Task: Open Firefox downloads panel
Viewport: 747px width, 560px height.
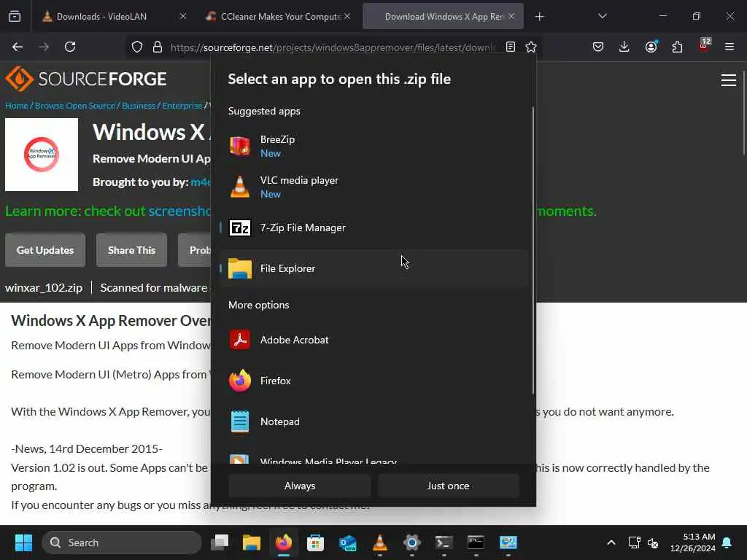Action: pyautogui.click(x=624, y=47)
